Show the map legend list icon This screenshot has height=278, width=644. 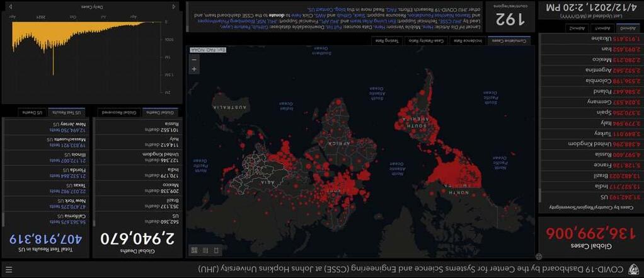(x=206, y=250)
